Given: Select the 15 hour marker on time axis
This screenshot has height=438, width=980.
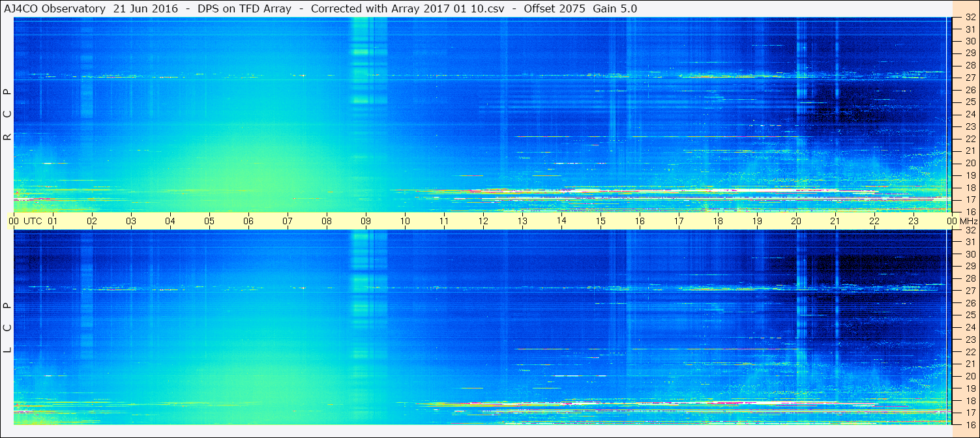Looking at the screenshot, I should (x=601, y=221).
